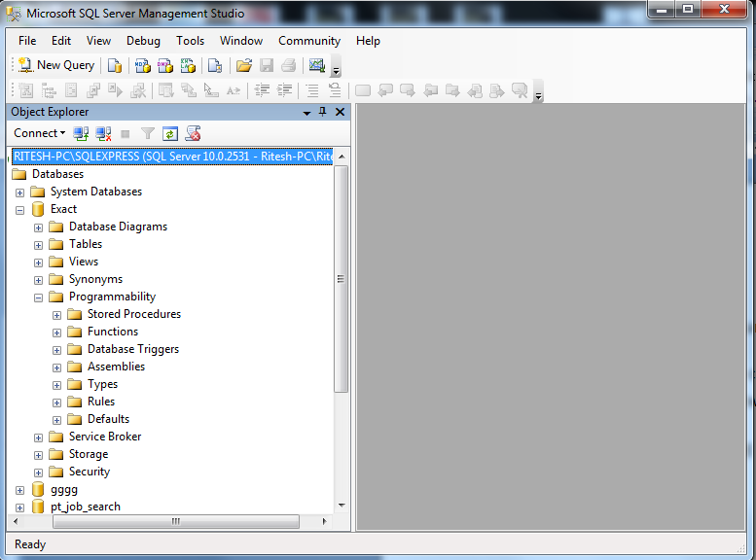Collapse the Exact database node
This screenshot has width=756, height=560.
(x=19, y=210)
